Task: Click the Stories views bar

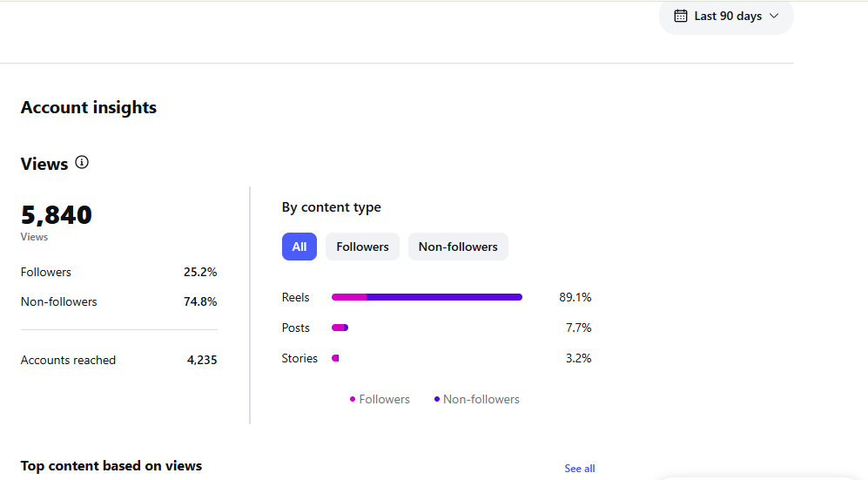Action: tap(335, 358)
